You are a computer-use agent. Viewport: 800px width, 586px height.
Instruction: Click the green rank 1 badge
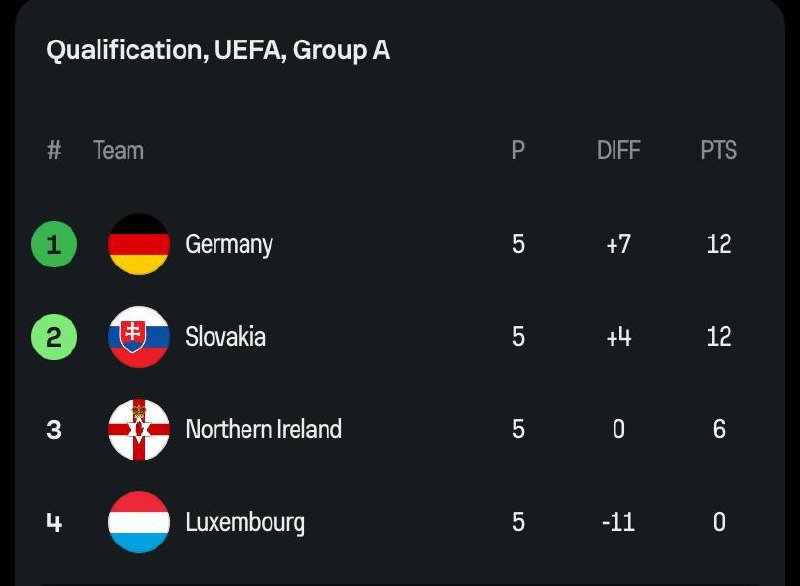[54, 244]
